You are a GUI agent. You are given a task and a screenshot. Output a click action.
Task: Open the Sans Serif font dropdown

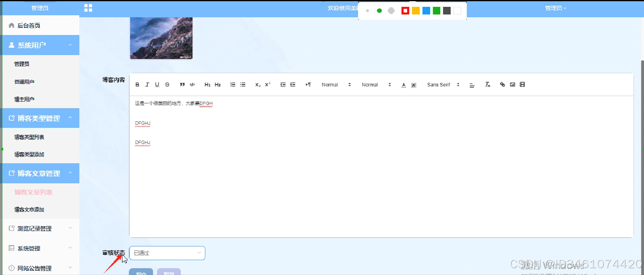pos(443,85)
